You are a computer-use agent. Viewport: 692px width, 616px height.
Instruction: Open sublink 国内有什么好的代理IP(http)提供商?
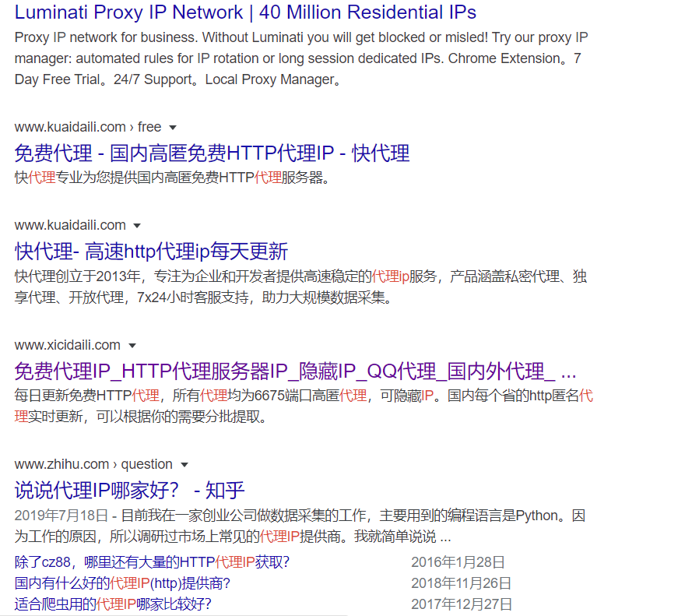point(122,583)
